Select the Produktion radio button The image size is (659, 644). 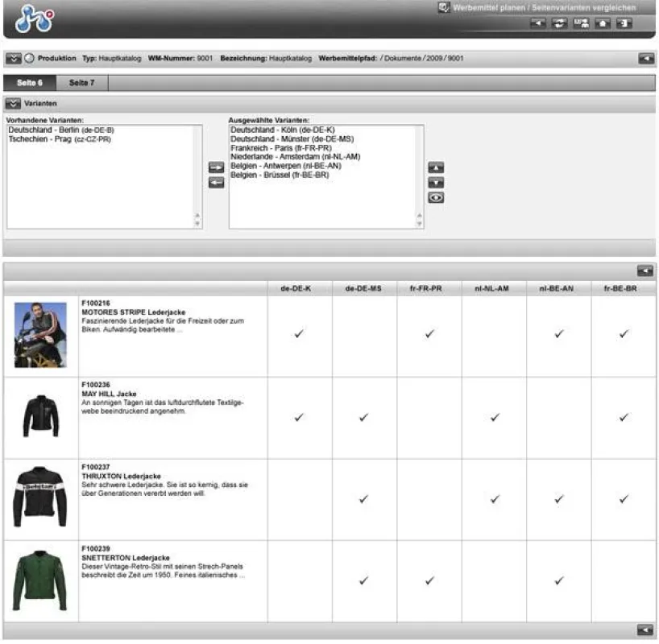(x=30, y=59)
